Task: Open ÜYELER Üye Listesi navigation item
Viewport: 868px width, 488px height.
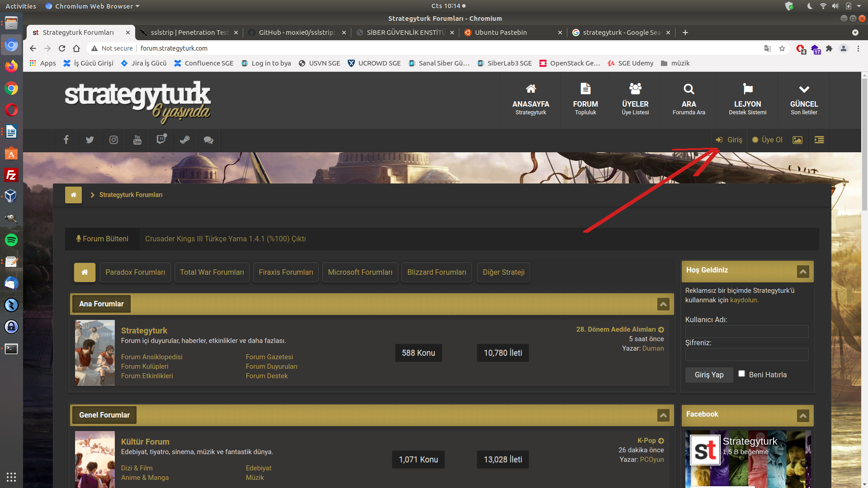Action: [x=635, y=100]
